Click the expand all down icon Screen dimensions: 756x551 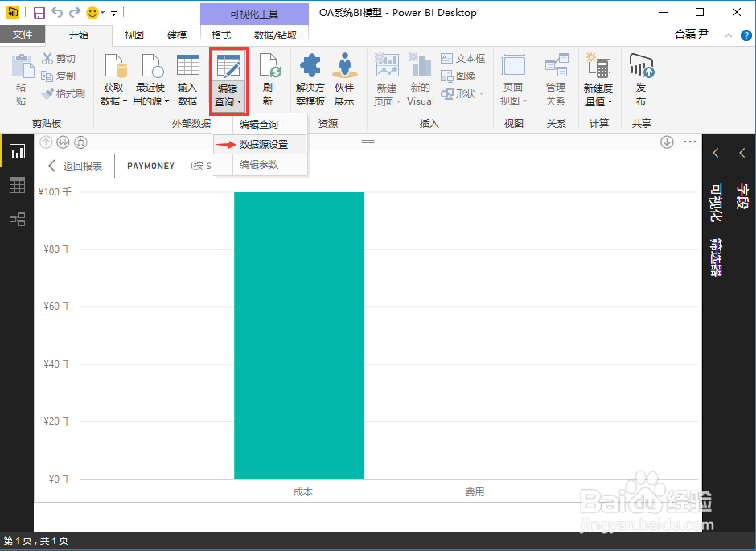pos(81,142)
